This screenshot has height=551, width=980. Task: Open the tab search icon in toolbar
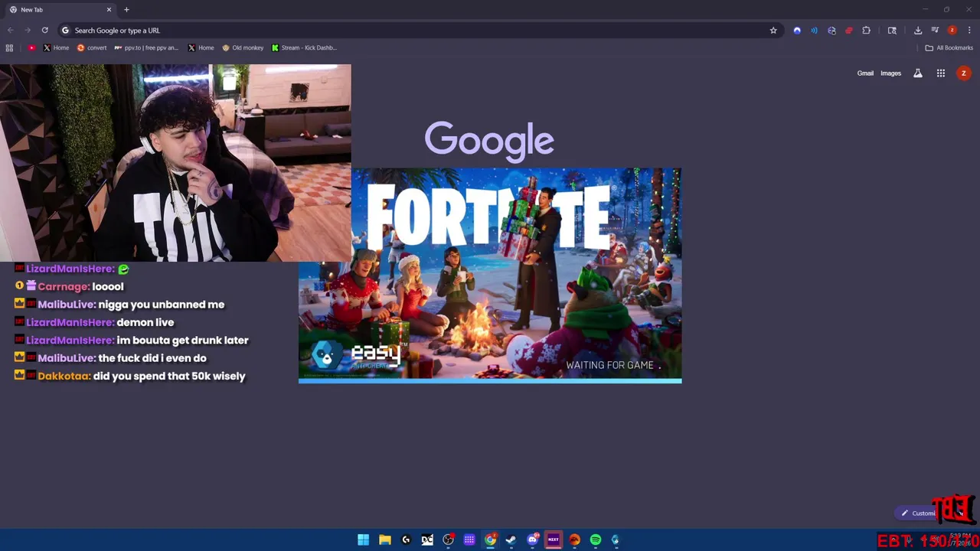pyautogui.click(x=892, y=31)
